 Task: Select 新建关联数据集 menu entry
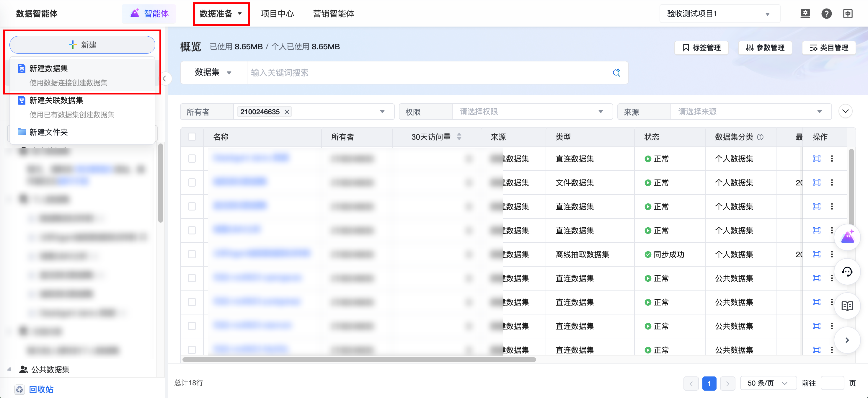pyautogui.click(x=56, y=100)
